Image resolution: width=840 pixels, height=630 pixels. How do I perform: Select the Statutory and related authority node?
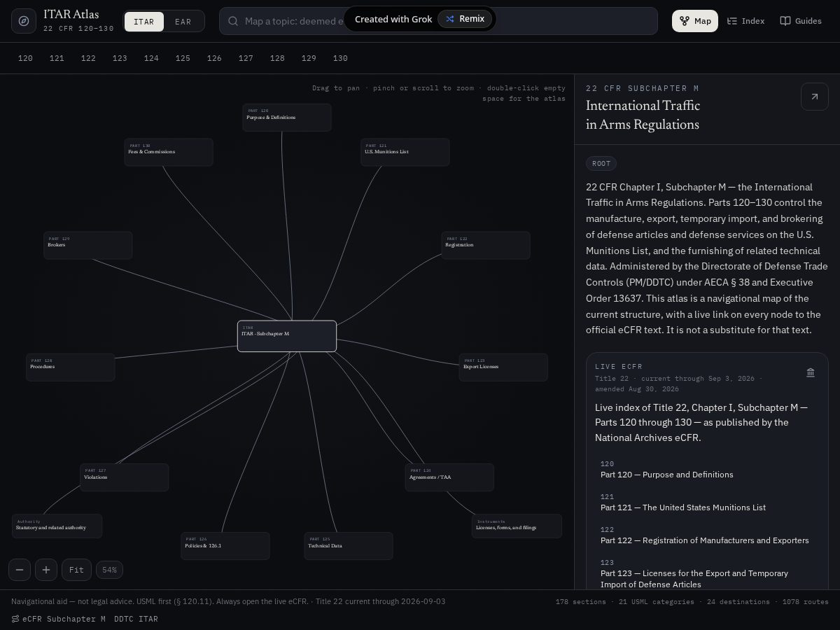(x=57, y=526)
